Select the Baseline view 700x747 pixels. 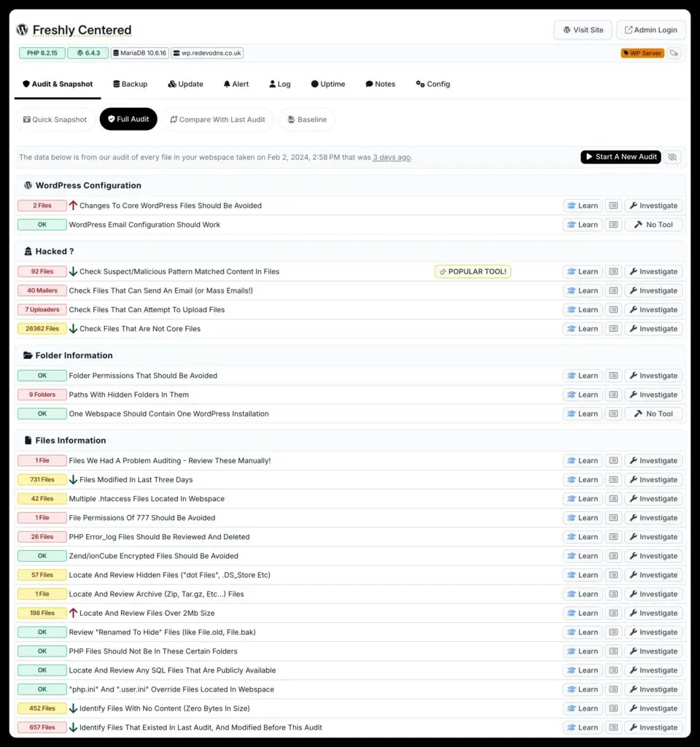[306, 119]
